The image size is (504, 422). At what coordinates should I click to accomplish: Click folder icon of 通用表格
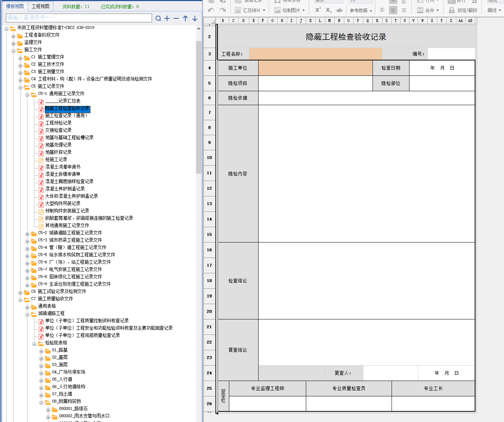34,307
